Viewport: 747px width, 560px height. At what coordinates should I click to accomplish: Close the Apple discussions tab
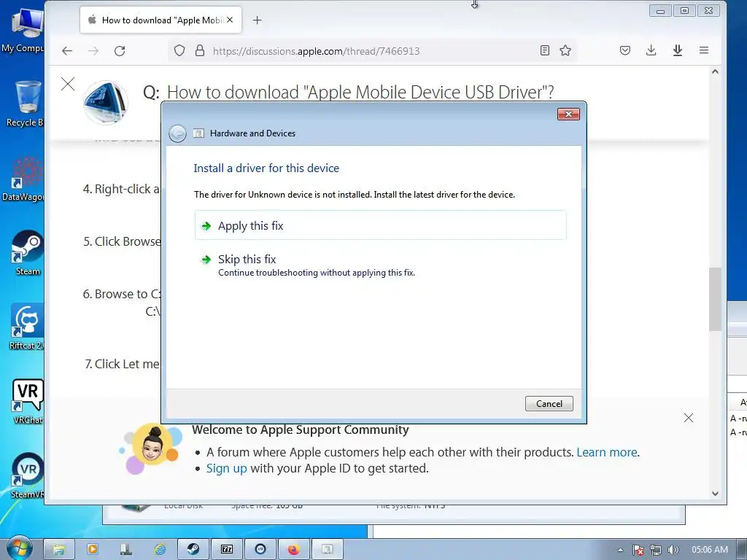pos(230,20)
